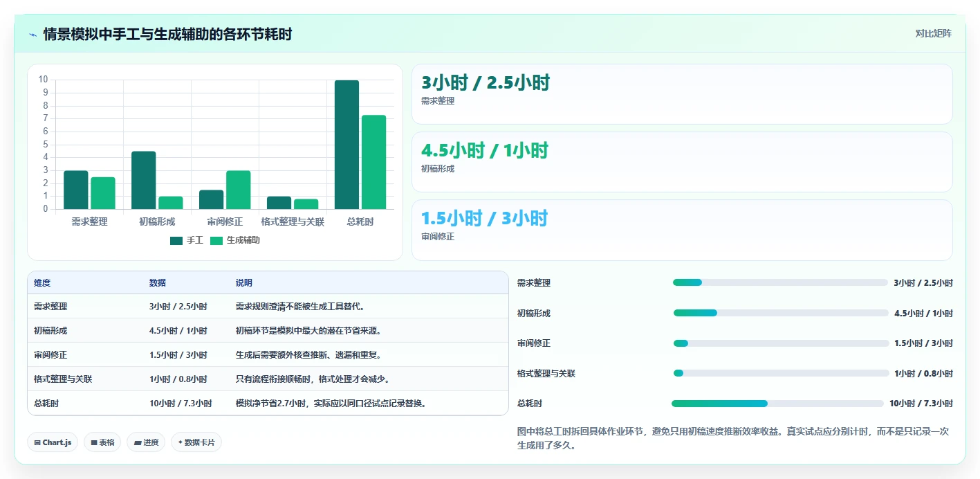Click the 总耗时 手工 bar in chart
The image size is (980, 479).
(347, 145)
